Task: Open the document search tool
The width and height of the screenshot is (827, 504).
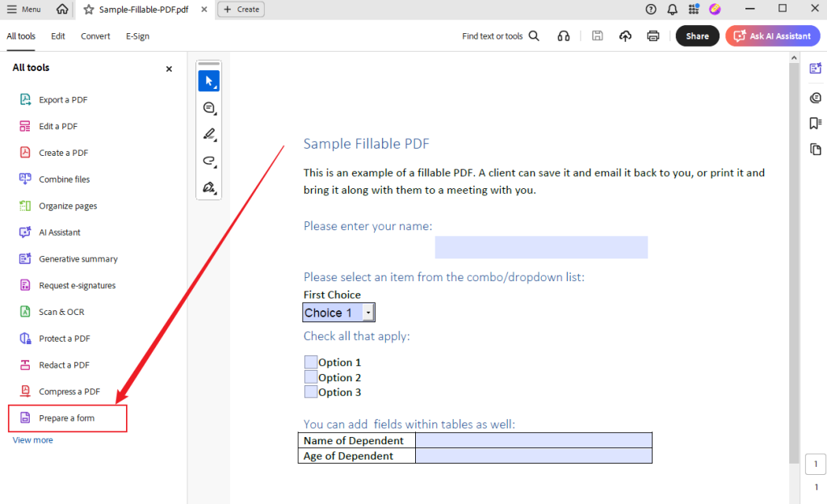Action: pyautogui.click(x=533, y=36)
